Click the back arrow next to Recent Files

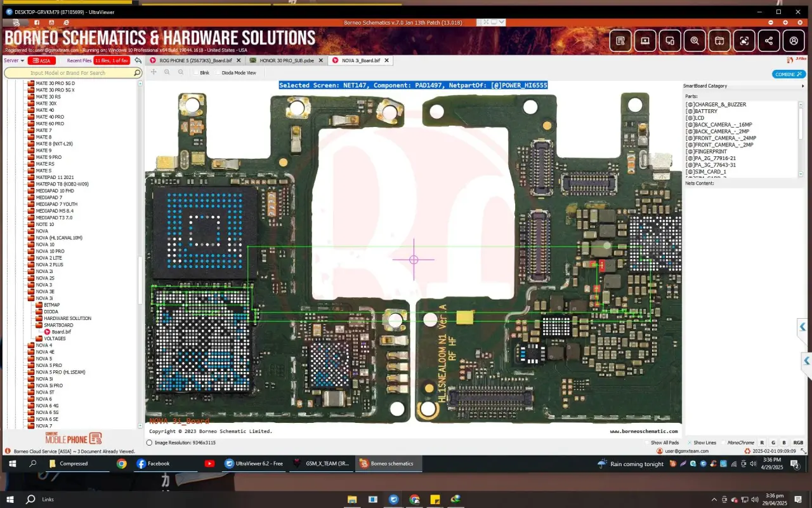tap(138, 61)
